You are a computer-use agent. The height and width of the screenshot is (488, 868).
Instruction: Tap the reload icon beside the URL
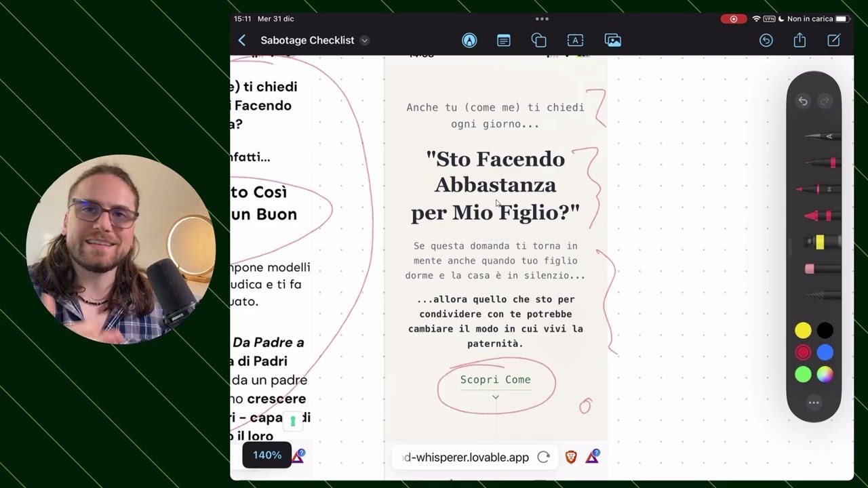(543, 457)
